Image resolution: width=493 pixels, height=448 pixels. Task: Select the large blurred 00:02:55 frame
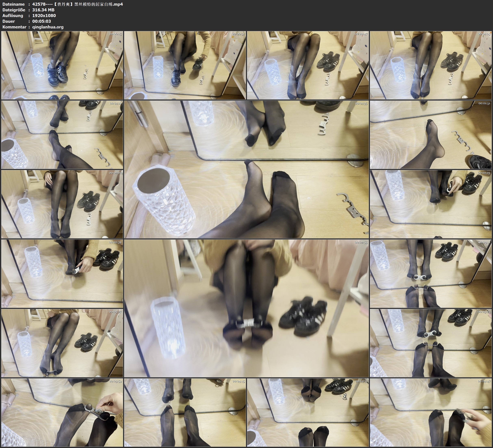point(246,308)
